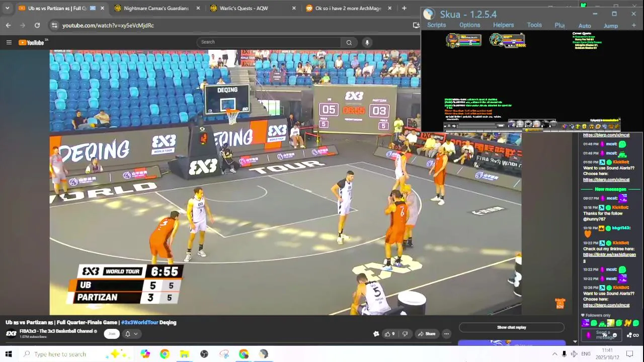Open the Windows notification center

[x=629, y=354]
